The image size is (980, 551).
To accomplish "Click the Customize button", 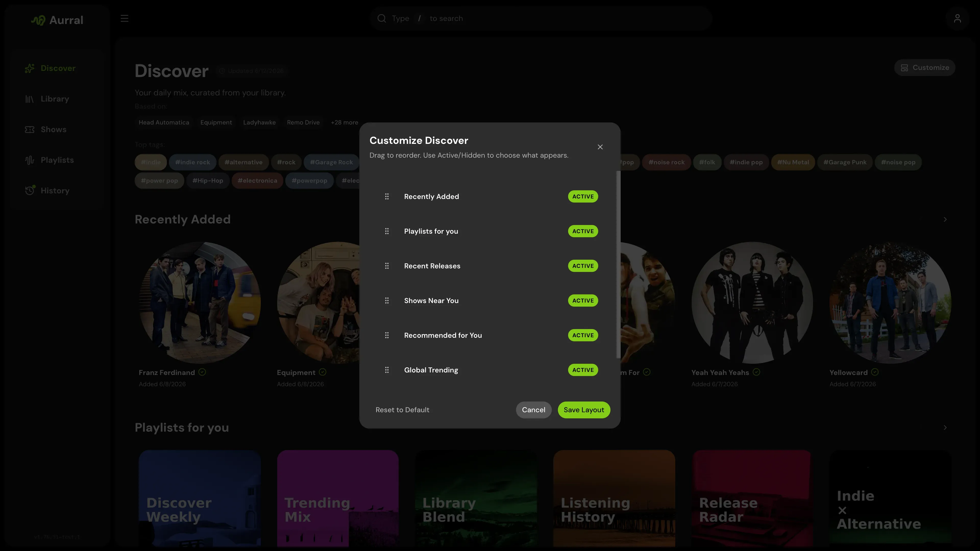I will click(924, 68).
